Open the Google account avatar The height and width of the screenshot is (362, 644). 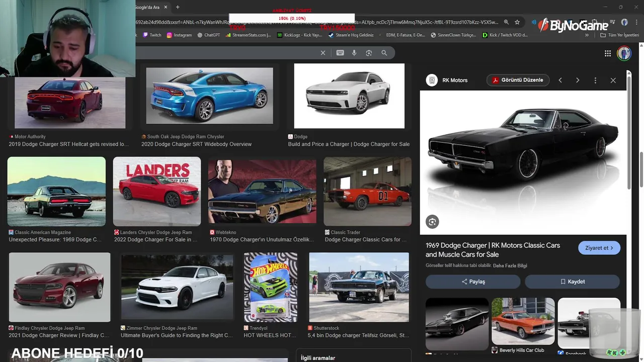point(624,53)
